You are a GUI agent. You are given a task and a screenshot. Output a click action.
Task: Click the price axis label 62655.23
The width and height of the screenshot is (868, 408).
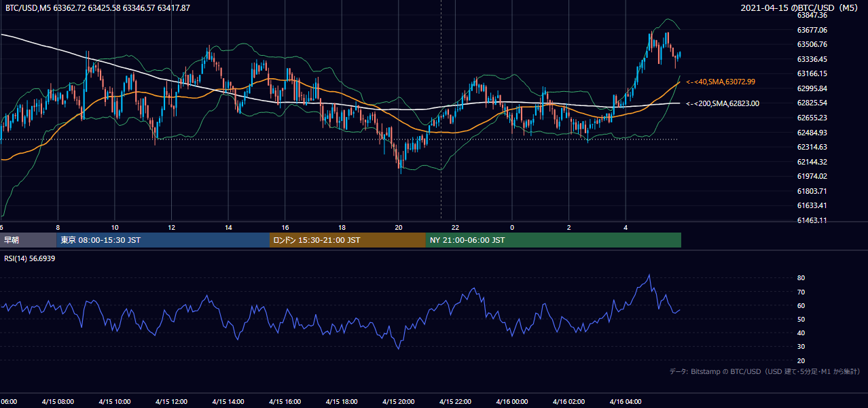pos(812,118)
